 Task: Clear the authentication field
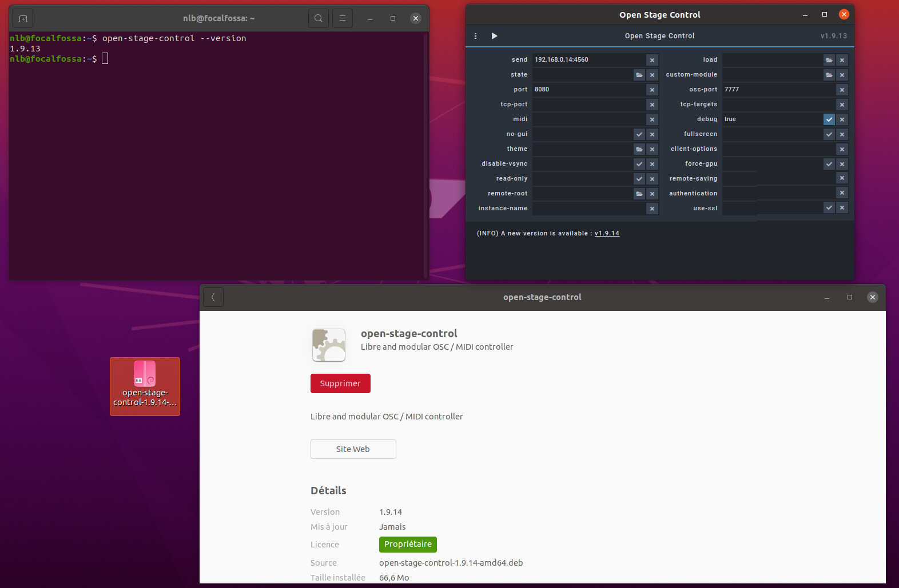pyautogui.click(x=842, y=193)
